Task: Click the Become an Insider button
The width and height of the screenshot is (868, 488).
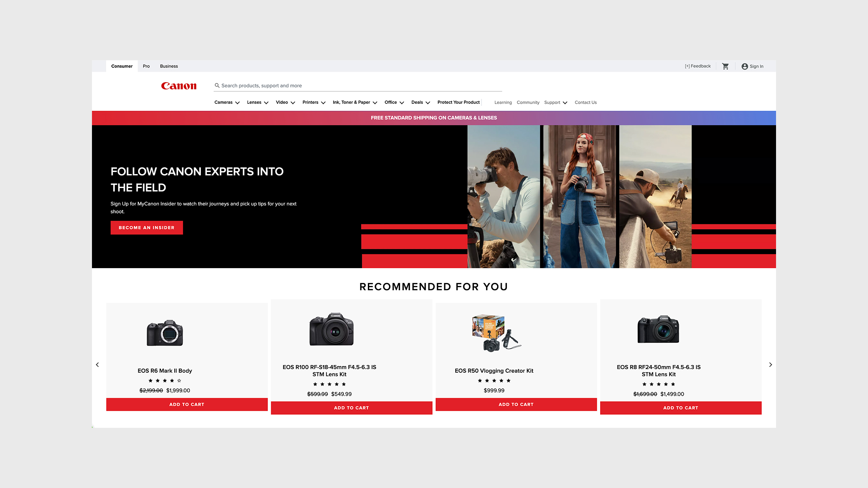Action: pyautogui.click(x=147, y=227)
